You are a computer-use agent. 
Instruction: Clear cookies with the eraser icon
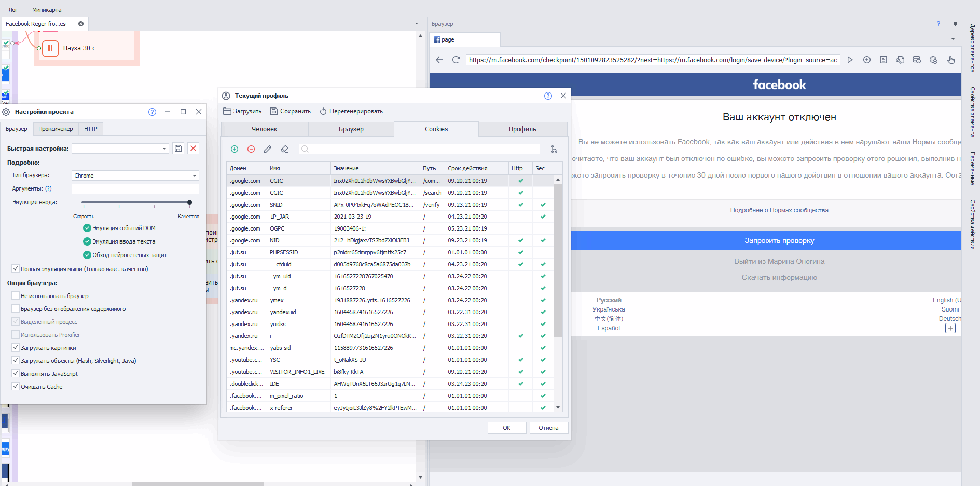[x=284, y=149]
